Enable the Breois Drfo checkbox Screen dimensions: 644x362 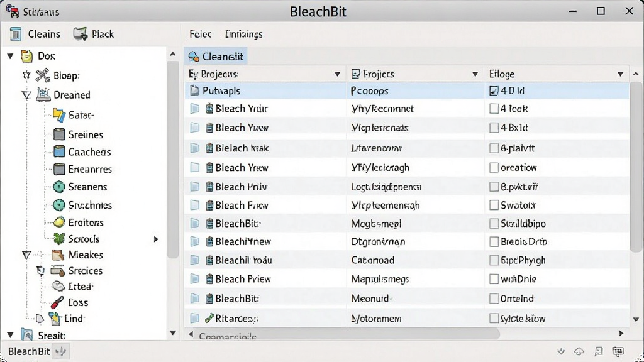coord(494,242)
